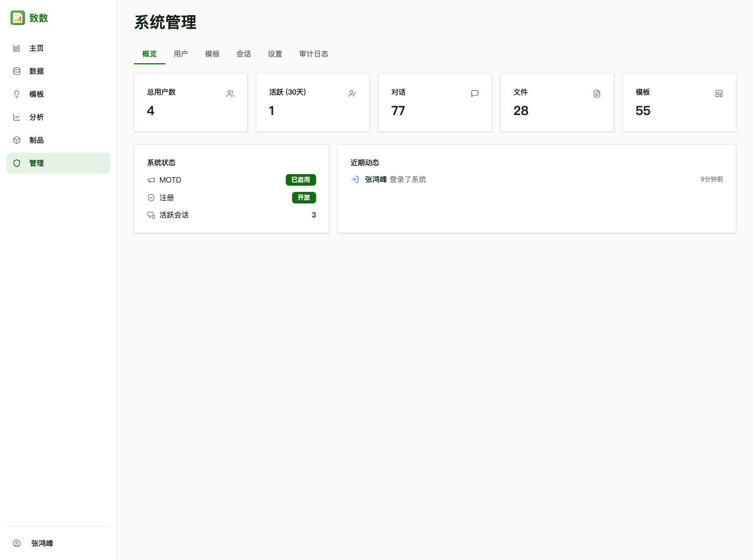Open the sidebar 模板 page
Image resolution: width=753 pixels, height=560 pixels.
58,94
